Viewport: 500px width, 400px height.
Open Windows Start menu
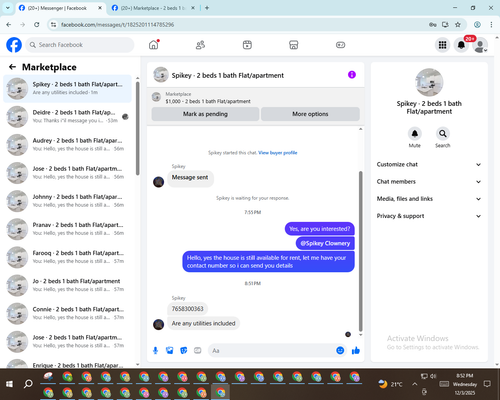[9, 384]
